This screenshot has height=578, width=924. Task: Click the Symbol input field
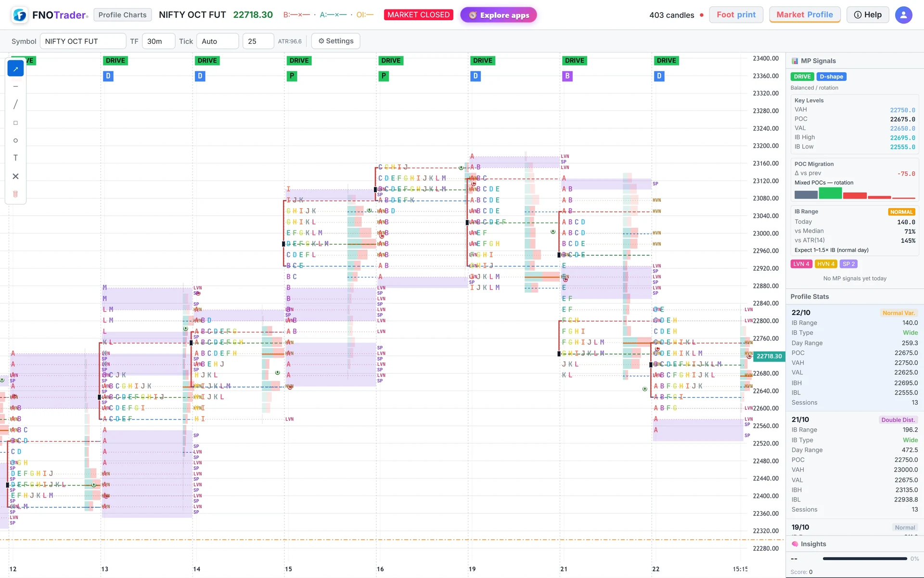click(83, 41)
